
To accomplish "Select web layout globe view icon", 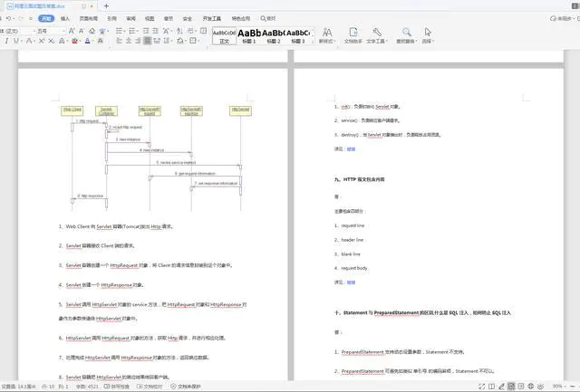I will click(x=531, y=387).
